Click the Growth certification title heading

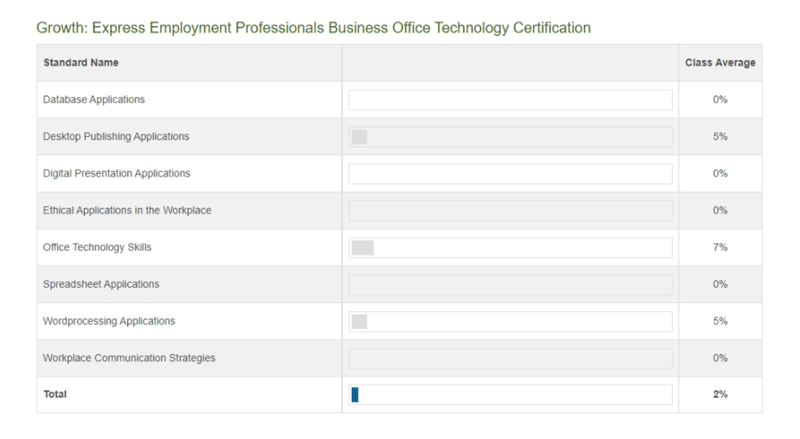[x=313, y=28]
